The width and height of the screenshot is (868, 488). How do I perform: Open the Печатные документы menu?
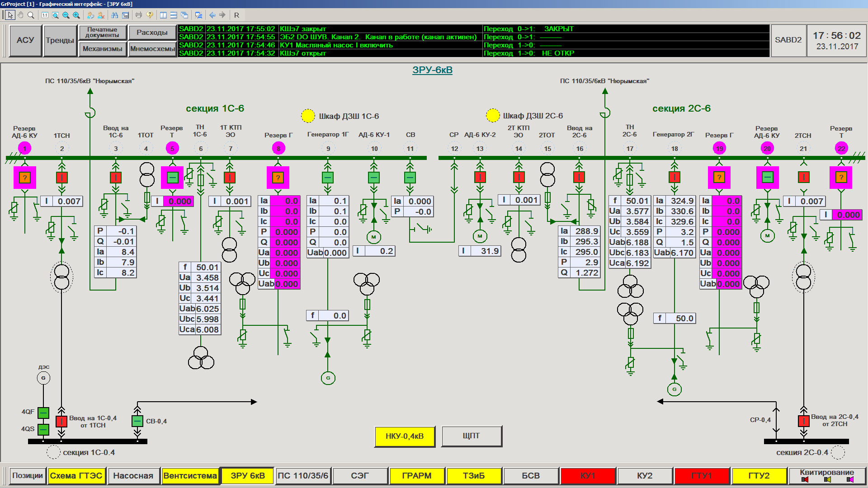[102, 33]
